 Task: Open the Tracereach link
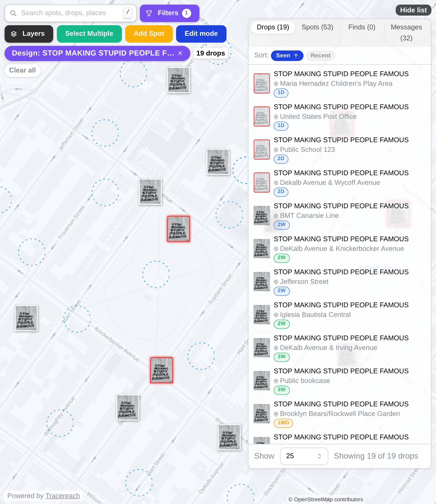(63, 496)
